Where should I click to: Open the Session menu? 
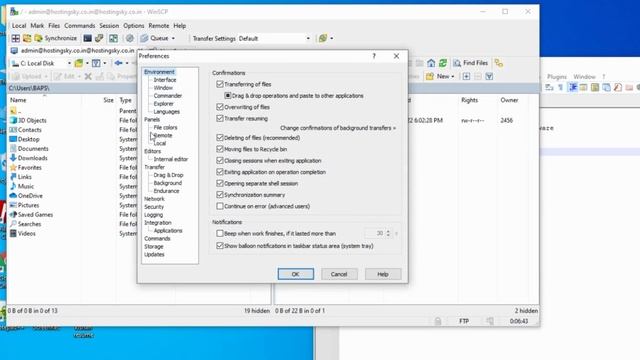(x=109, y=26)
